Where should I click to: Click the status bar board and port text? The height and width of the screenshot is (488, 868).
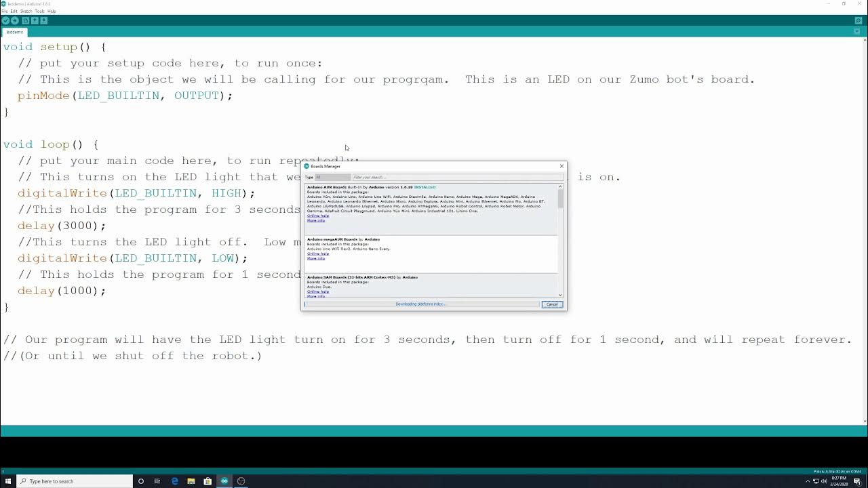838,472
